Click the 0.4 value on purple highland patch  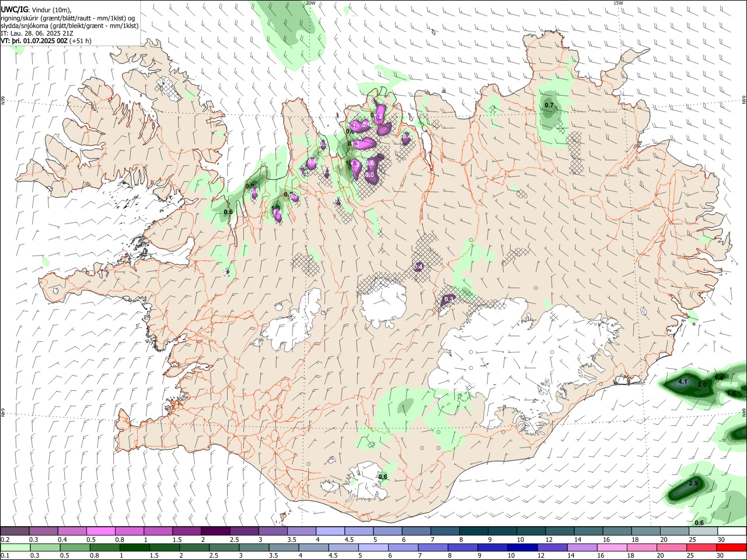(x=418, y=267)
